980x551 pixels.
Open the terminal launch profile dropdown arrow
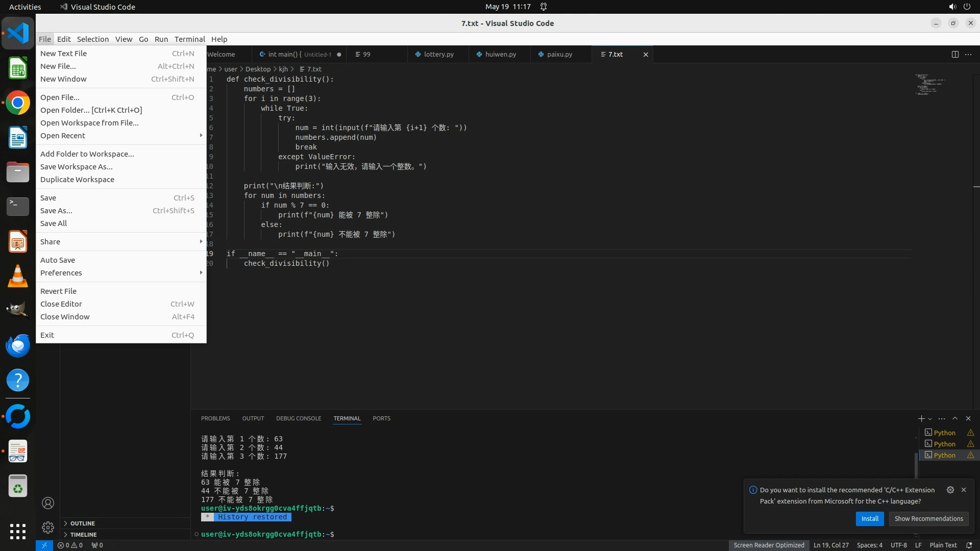coord(930,419)
